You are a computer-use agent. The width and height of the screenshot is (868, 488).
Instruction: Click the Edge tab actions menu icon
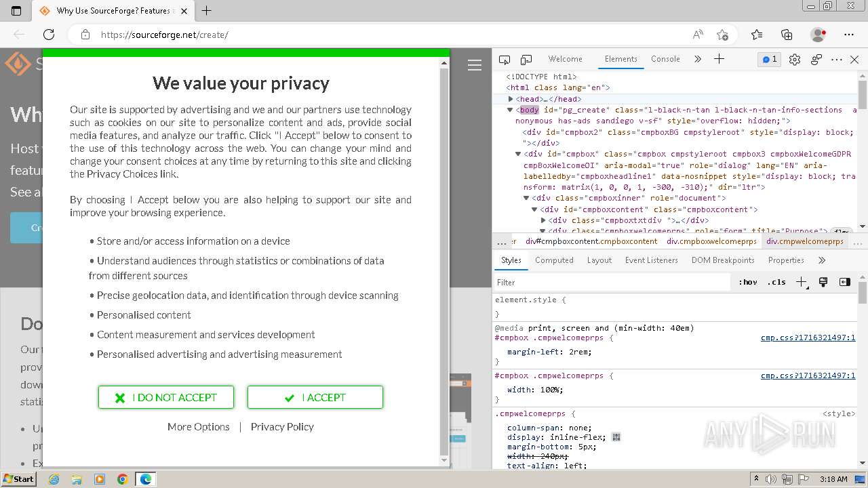(16, 11)
